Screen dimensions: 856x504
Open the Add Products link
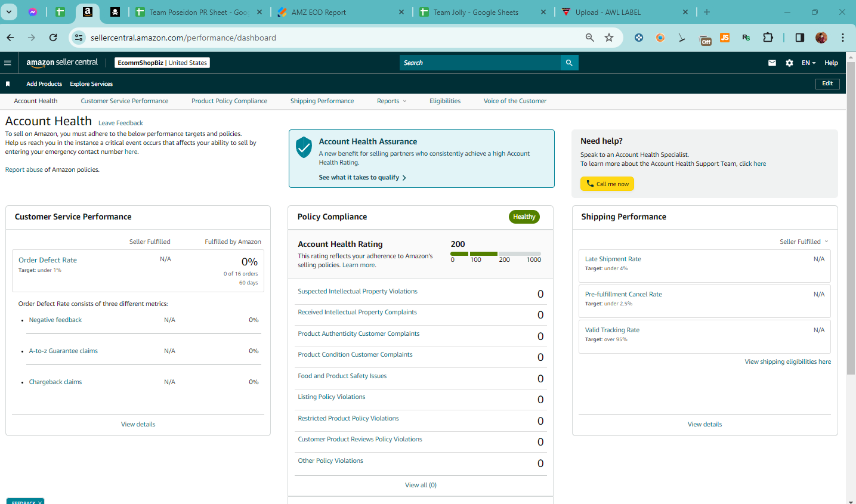click(44, 84)
